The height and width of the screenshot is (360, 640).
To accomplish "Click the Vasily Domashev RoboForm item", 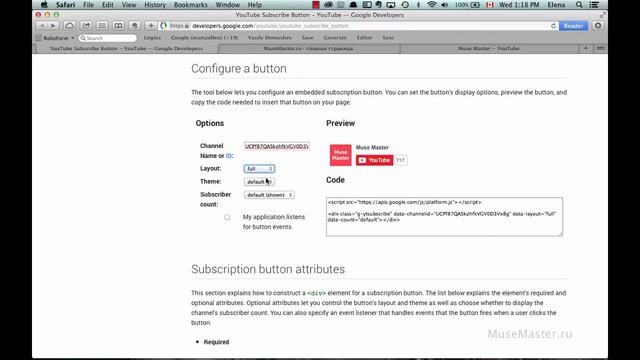I will (x=269, y=38).
